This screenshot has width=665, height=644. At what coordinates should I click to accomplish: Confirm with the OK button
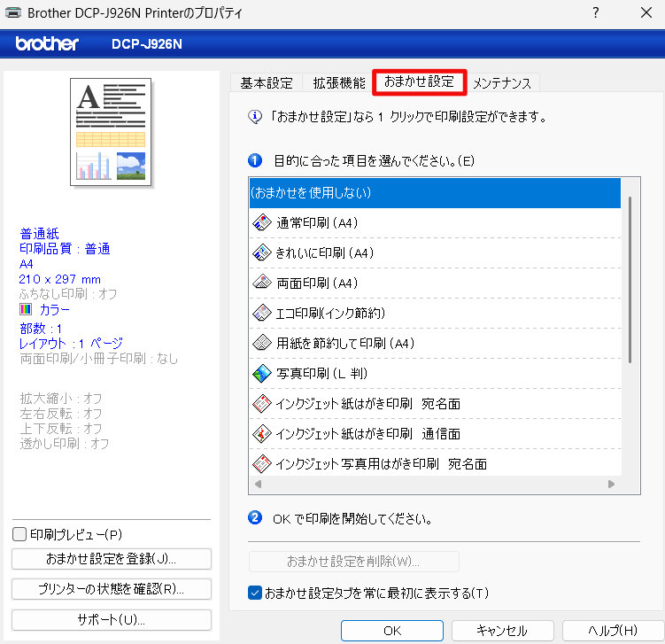click(392, 631)
